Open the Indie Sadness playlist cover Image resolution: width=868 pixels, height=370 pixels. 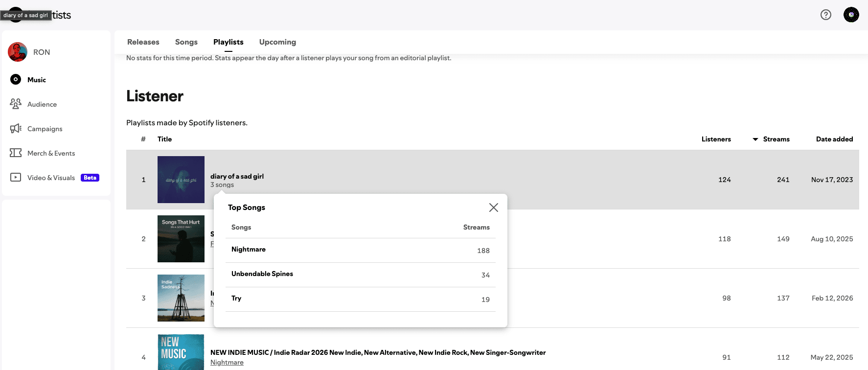tap(181, 298)
